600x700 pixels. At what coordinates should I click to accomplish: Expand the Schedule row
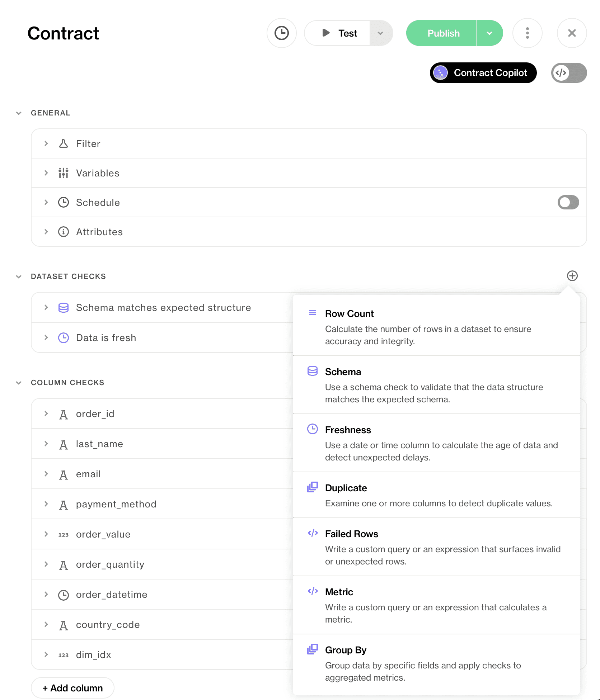tap(46, 202)
